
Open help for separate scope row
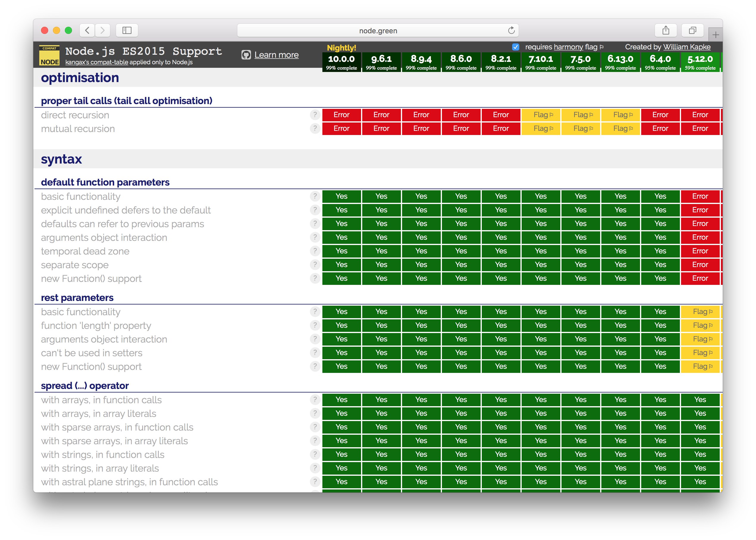[315, 265]
